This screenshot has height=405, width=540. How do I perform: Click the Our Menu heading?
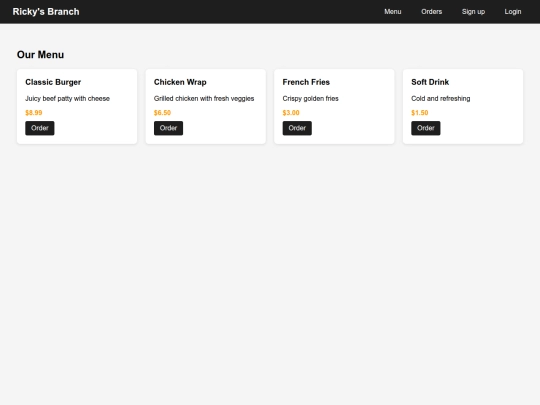[x=40, y=55]
